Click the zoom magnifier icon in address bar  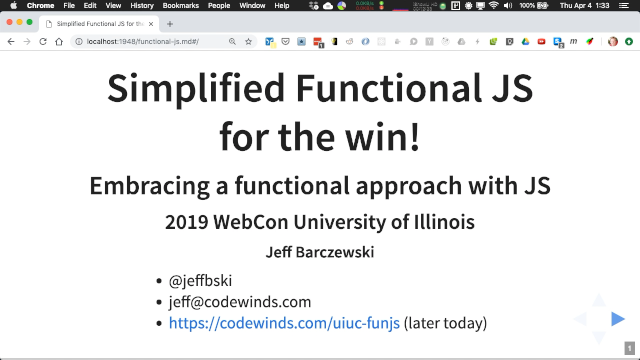pyautogui.click(x=232, y=42)
